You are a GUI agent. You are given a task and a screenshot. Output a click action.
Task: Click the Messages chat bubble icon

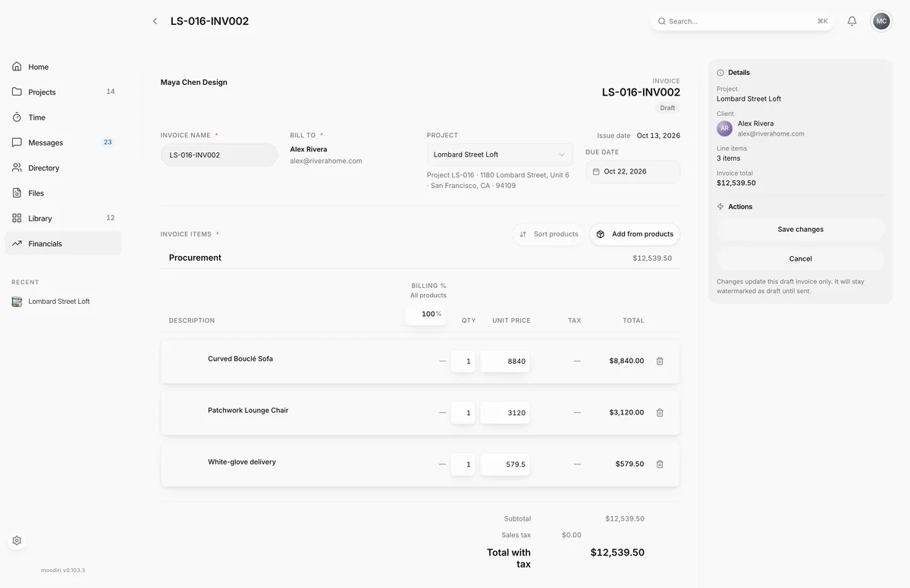[x=17, y=142]
